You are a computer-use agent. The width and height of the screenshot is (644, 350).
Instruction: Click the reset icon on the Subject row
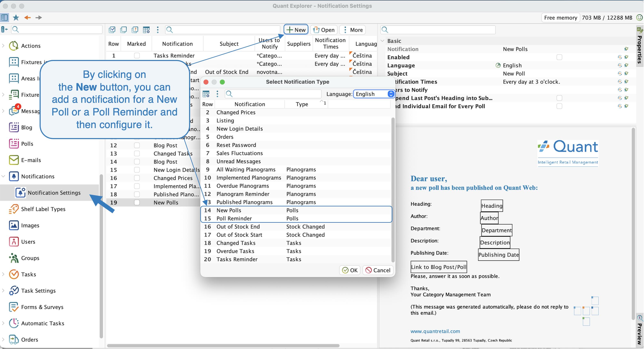[620, 73]
